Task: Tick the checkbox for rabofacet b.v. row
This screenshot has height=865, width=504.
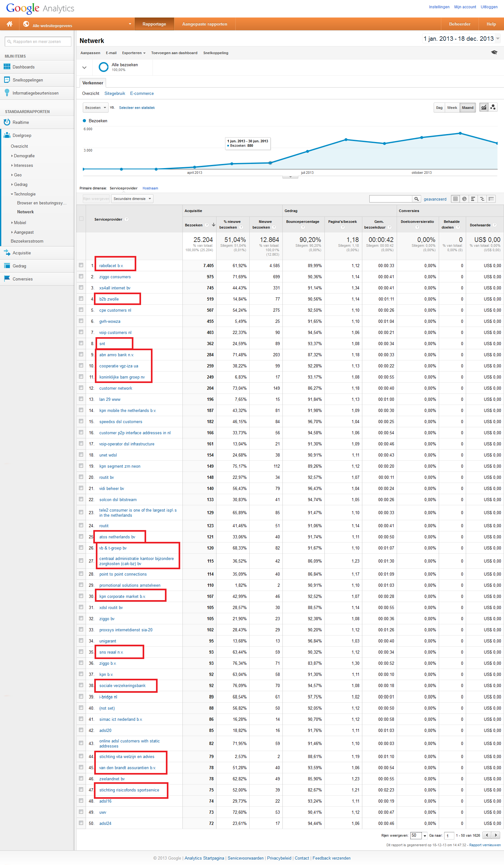Action: pyautogui.click(x=81, y=265)
